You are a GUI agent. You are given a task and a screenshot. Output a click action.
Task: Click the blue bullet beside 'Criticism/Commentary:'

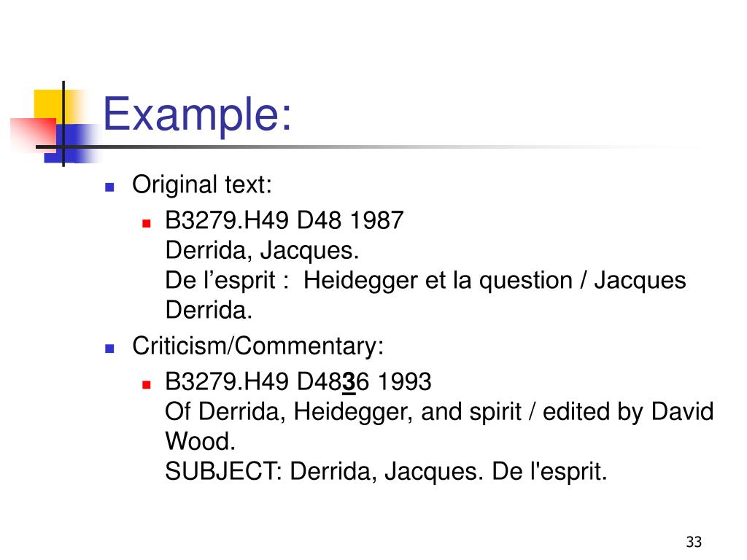tap(109, 349)
